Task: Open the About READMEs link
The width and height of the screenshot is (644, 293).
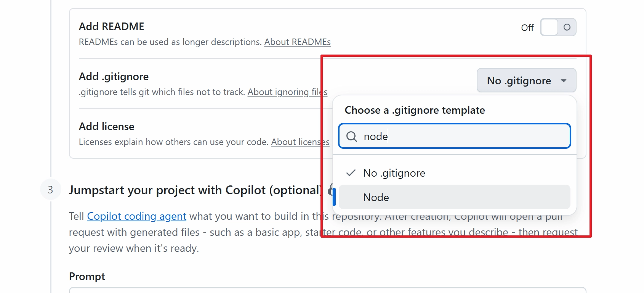Action: click(297, 42)
